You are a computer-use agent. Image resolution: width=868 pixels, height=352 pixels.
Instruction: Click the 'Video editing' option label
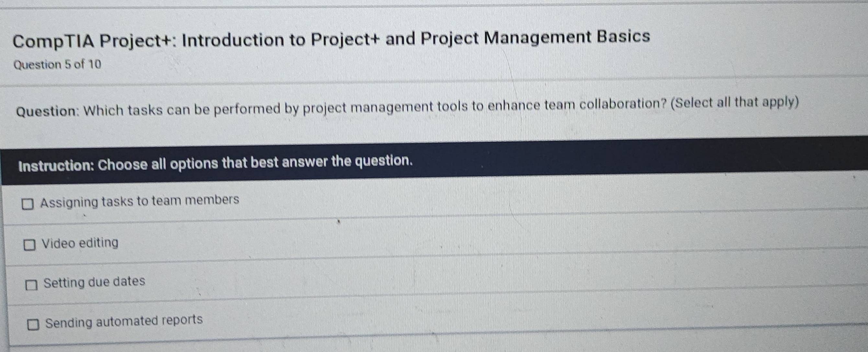(x=80, y=243)
